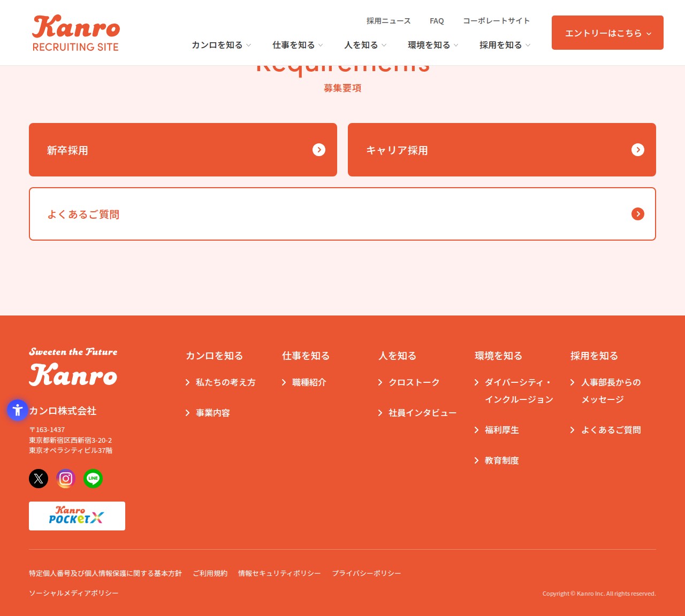Go to footer link 職種紹介

click(304, 382)
